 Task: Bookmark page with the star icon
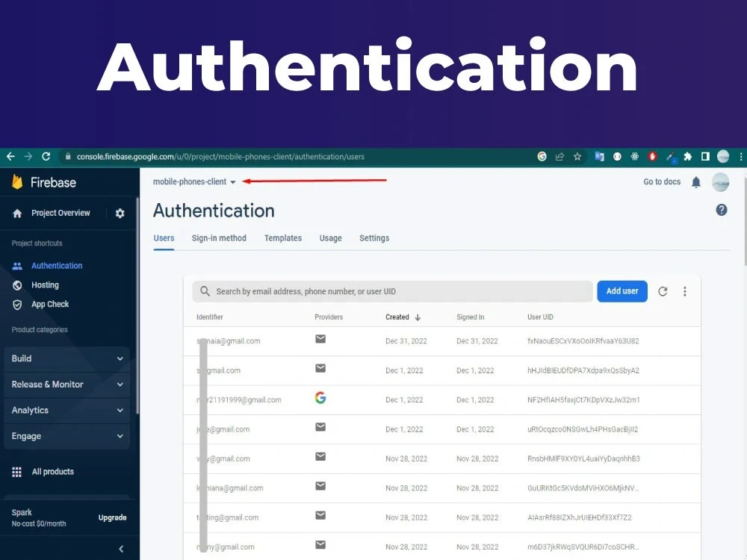pos(577,156)
